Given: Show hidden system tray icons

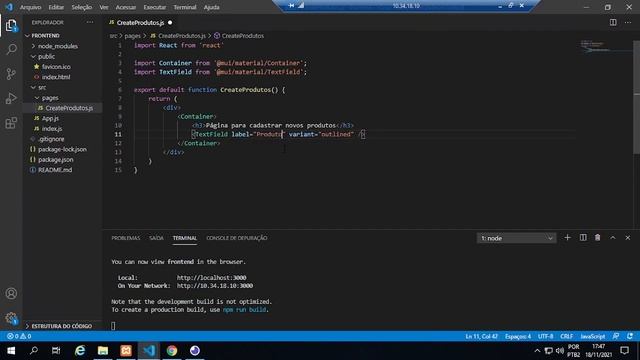Looking at the screenshot, I should [x=537, y=351].
